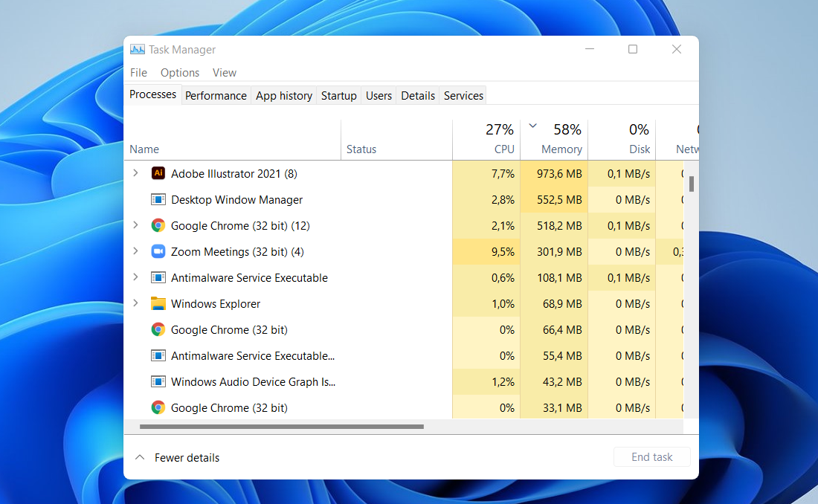Click the Task Manager icon in the title bar

(x=137, y=48)
